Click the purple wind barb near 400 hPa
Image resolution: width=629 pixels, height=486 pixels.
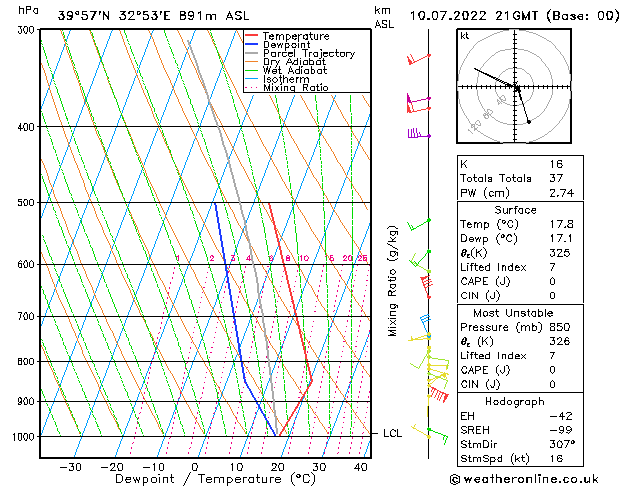pyautogui.click(x=419, y=134)
